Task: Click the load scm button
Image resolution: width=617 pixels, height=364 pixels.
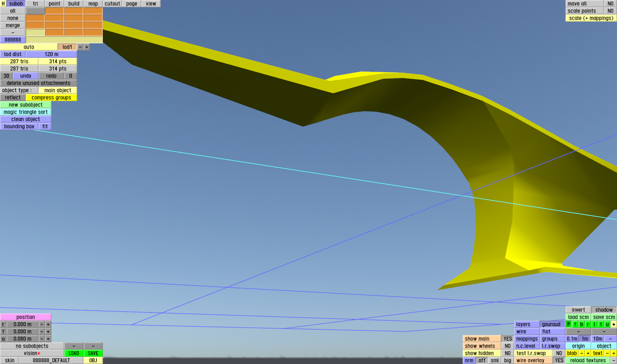Action: tap(578, 317)
